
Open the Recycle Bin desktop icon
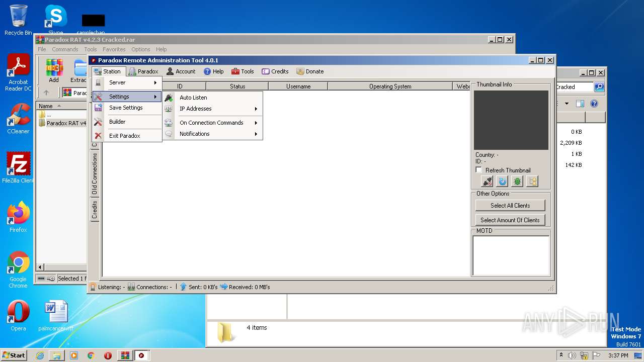(x=18, y=20)
